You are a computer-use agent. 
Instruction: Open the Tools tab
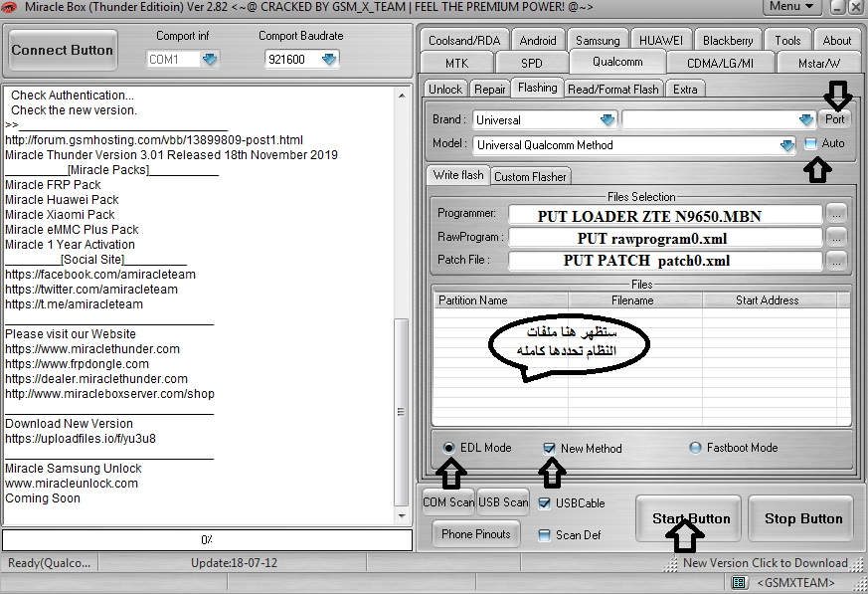pos(787,41)
